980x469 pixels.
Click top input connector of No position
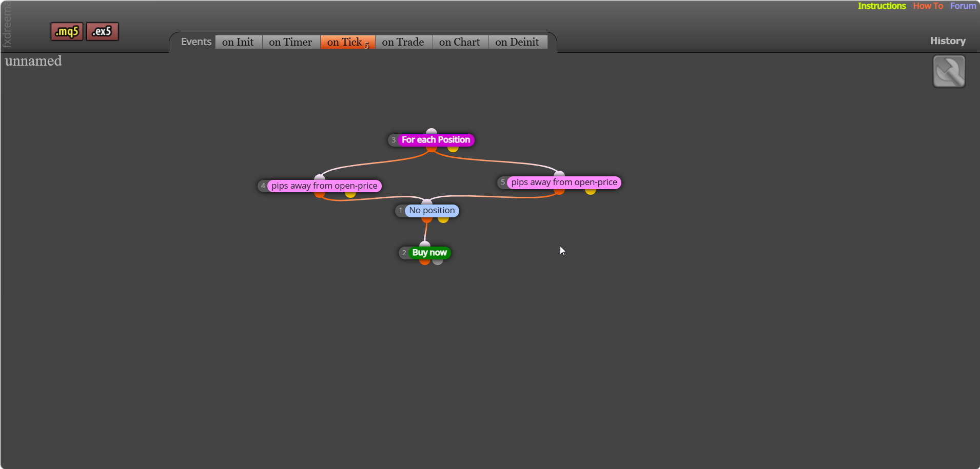pos(427,202)
